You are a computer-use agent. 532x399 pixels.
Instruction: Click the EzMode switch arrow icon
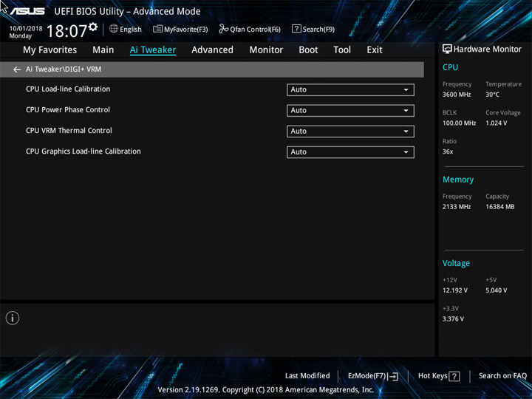point(392,376)
